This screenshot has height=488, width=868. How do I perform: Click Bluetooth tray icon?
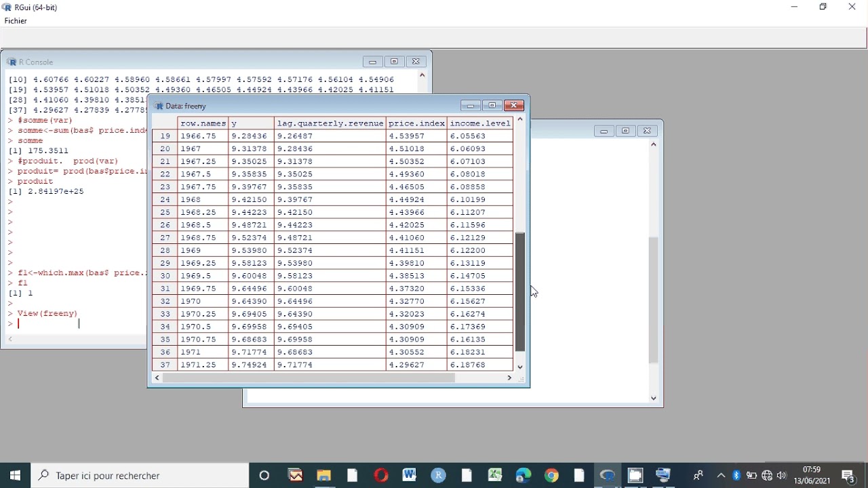click(x=737, y=476)
